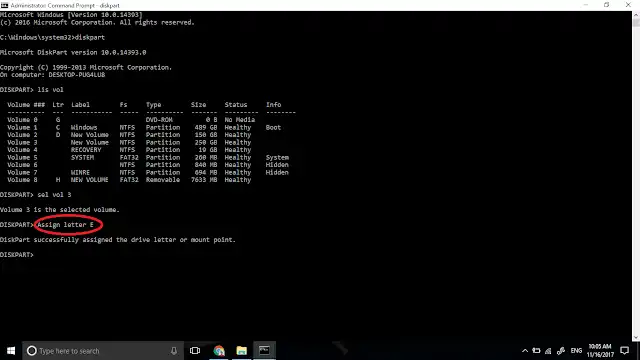Viewport: 640px width, 360px height.
Task: Click the 'No Media' status text
Action: pyautogui.click(x=240, y=120)
